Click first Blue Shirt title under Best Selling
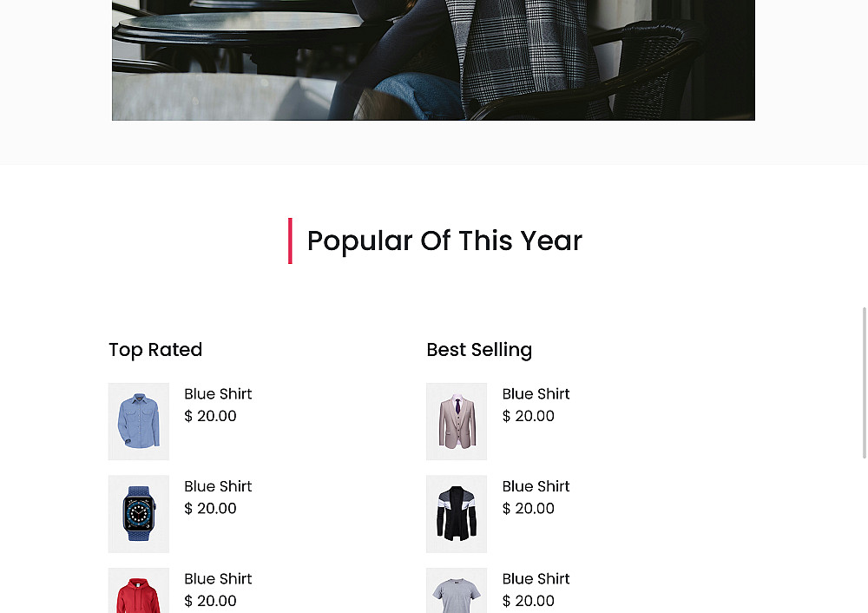The image size is (868, 613). click(536, 393)
